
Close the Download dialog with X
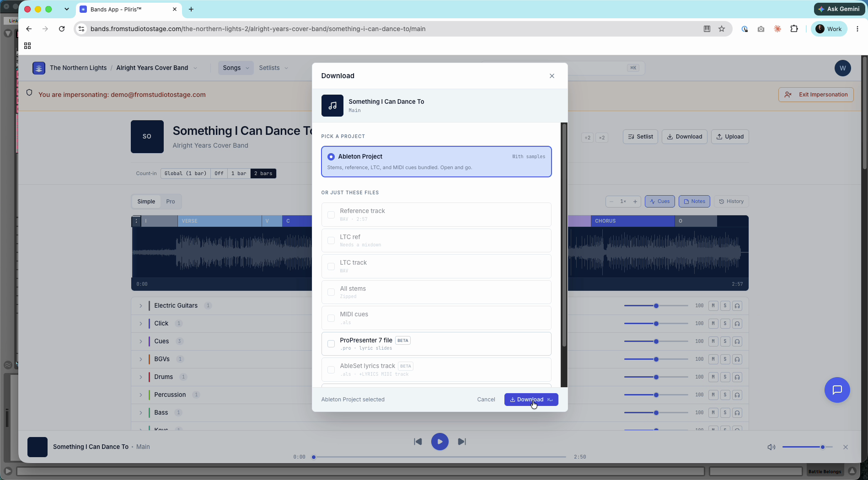pos(552,76)
